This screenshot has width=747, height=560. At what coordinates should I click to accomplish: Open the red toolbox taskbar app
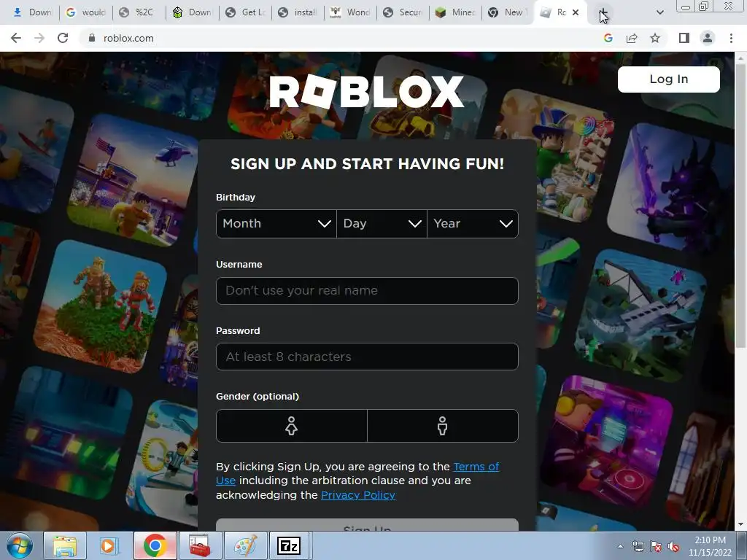click(200, 545)
